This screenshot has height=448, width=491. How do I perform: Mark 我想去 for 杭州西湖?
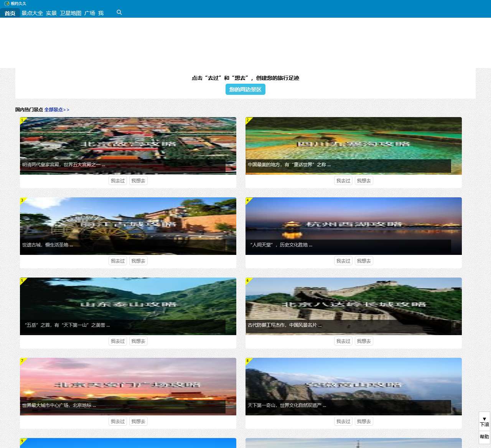[x=364, y=261]
